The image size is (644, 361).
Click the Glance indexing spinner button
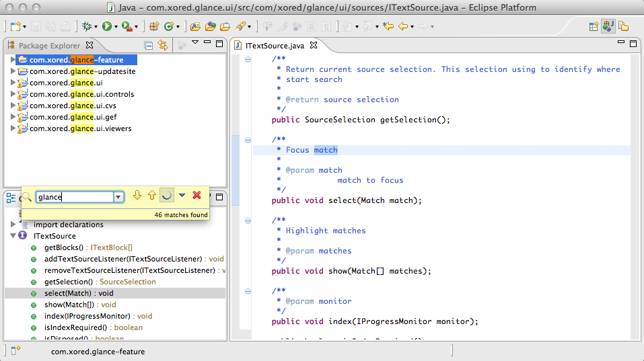pos(167,196)
